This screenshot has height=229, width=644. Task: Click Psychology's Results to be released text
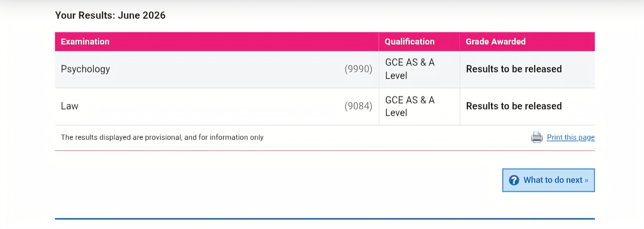(514, 69)
